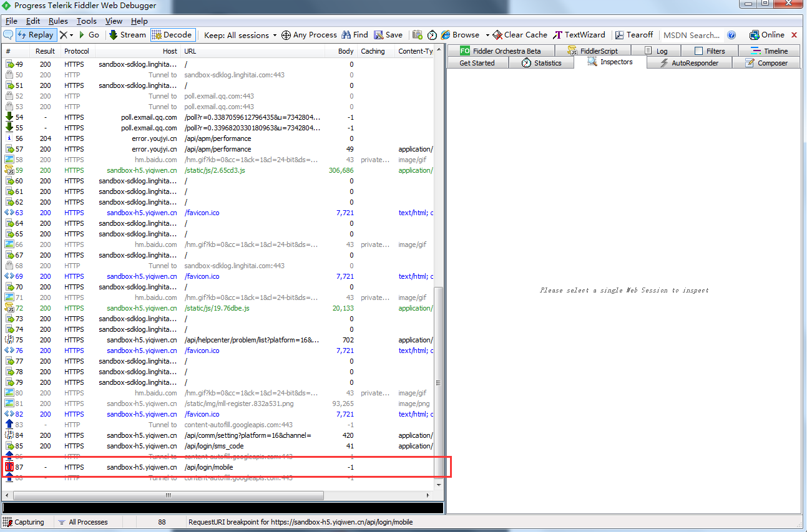Click the download arrow icon on session 54
This screenshot has width=807, height=532.
click(9, 117)
